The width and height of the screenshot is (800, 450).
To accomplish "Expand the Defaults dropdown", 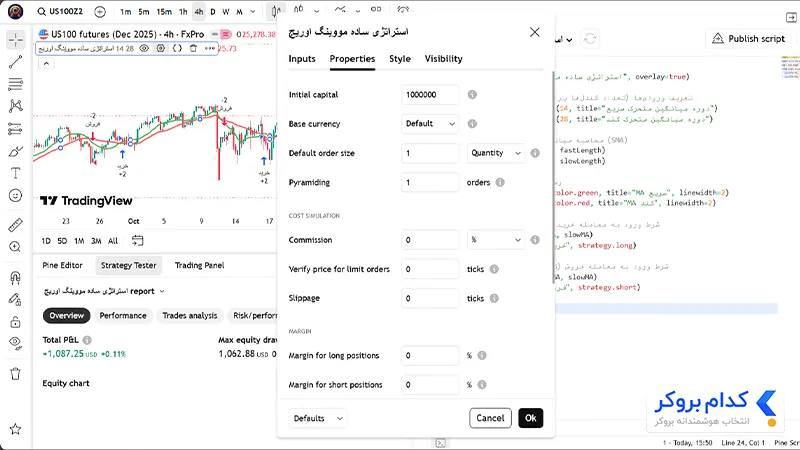I will coord(318,418).
